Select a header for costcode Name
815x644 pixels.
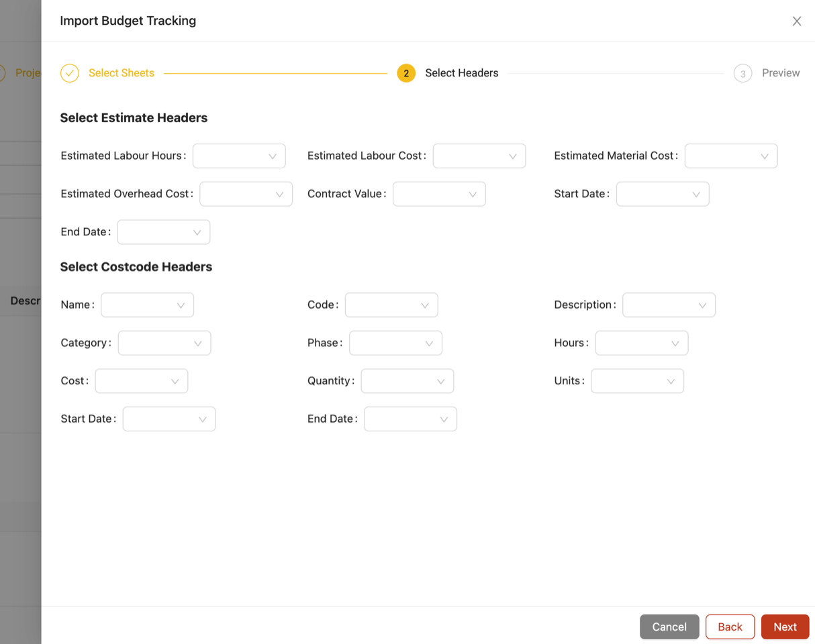click(148, 305)
